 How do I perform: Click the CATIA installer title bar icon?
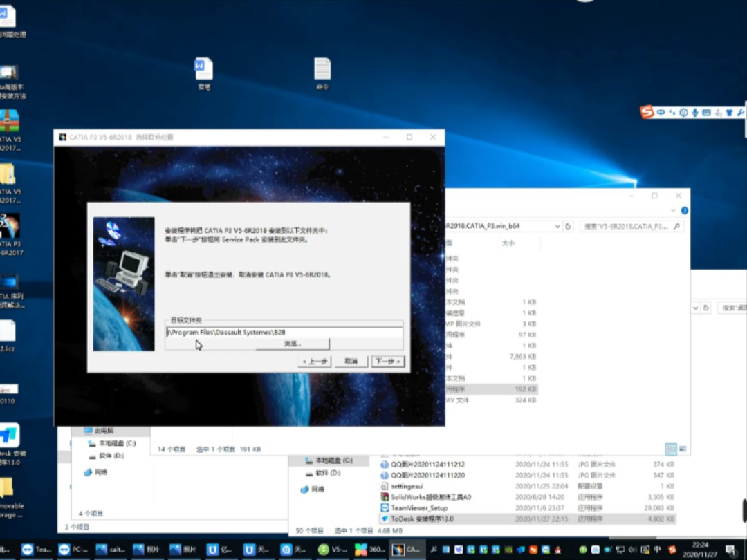coord(62,137)
